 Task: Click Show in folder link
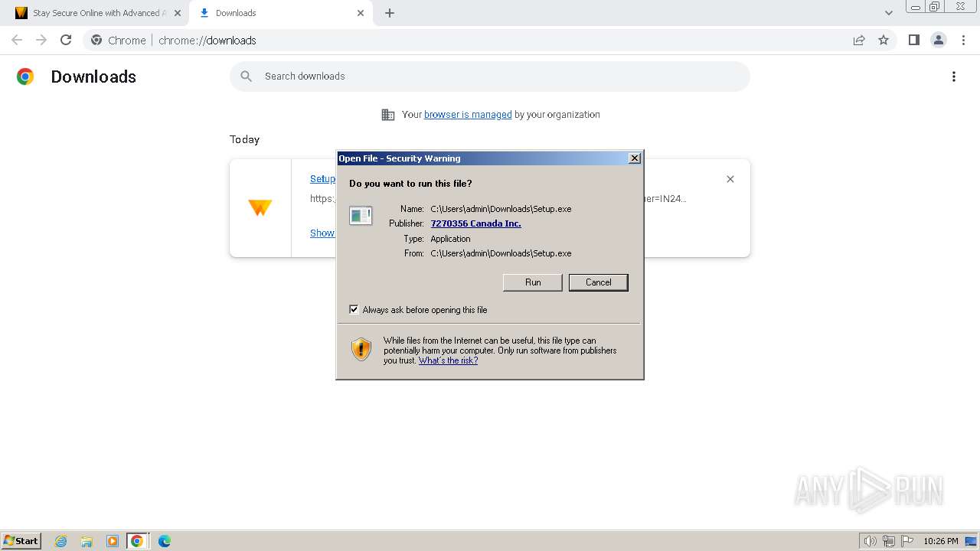(x=322, y=233)
